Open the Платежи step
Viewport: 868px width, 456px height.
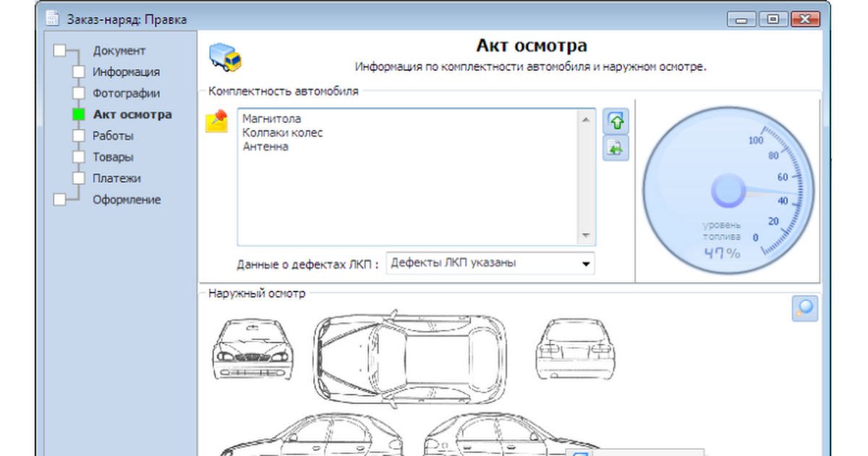pyautogui.click(x=116, y=178)
